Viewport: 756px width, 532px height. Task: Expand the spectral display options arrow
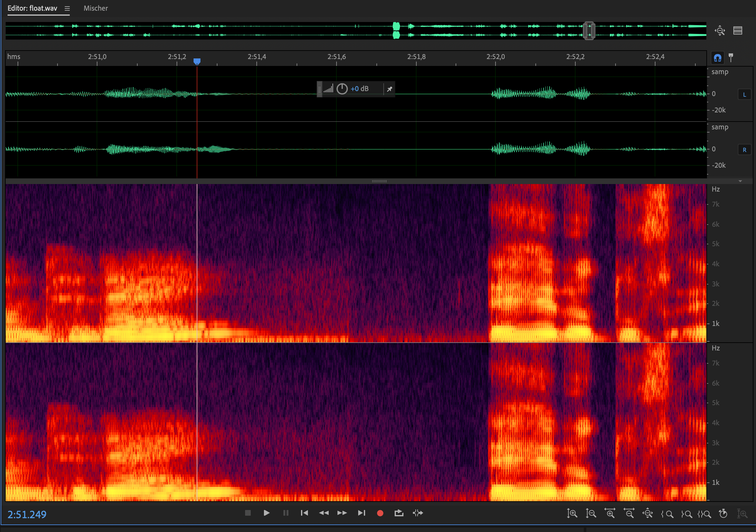740,181
